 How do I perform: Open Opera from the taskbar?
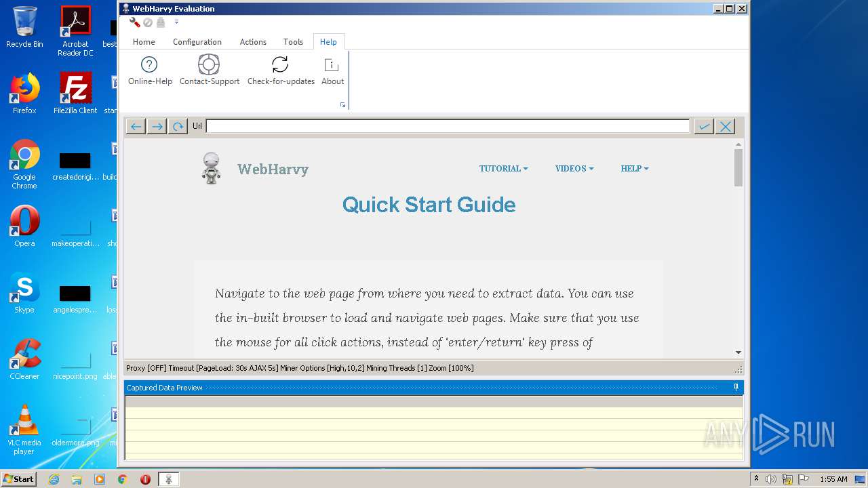(145, 479)
